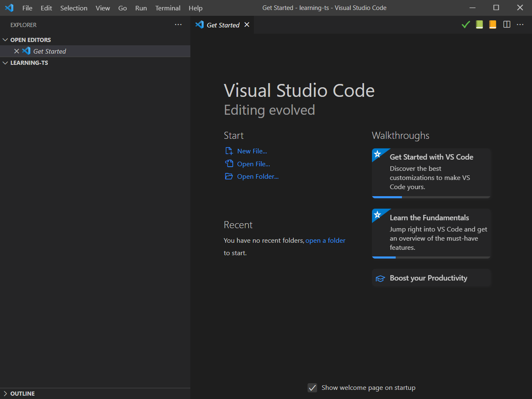Click VS Code icon in Open Editors row
532x399 pixels.
pyautogui.click(x=26, y=51)
